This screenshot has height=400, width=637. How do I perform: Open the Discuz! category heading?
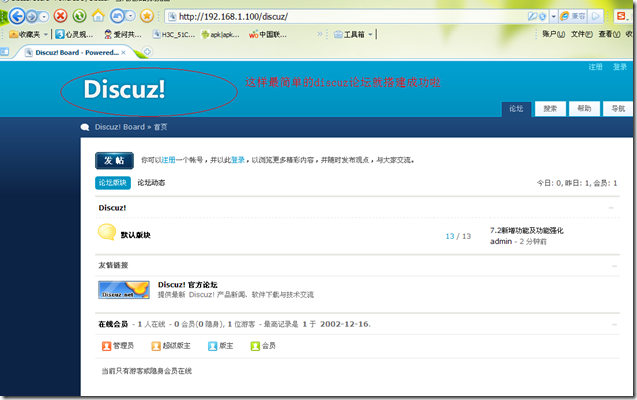pyautogui.click(x=112, y=208)
